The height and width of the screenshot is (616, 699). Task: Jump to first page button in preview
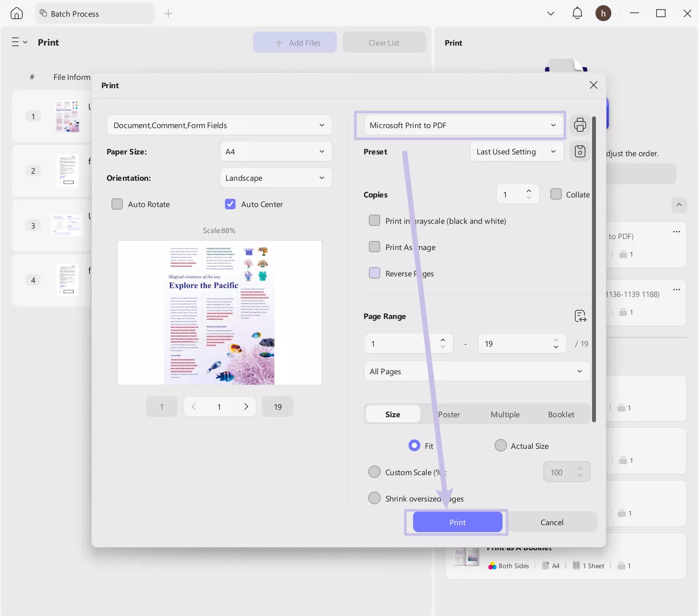162,407
